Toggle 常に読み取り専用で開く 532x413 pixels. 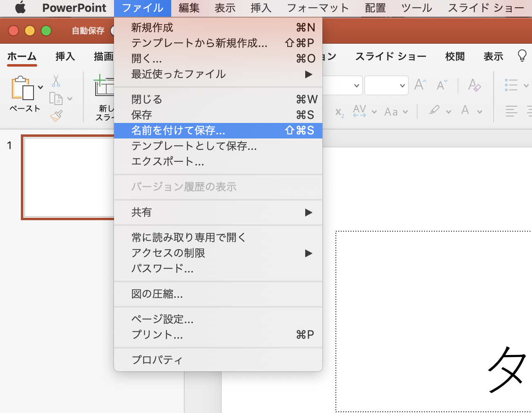tap(218, 237)
